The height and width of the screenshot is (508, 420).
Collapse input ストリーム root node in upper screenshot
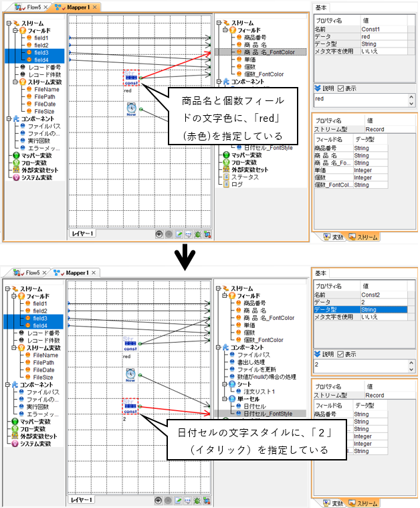(9, 23)
